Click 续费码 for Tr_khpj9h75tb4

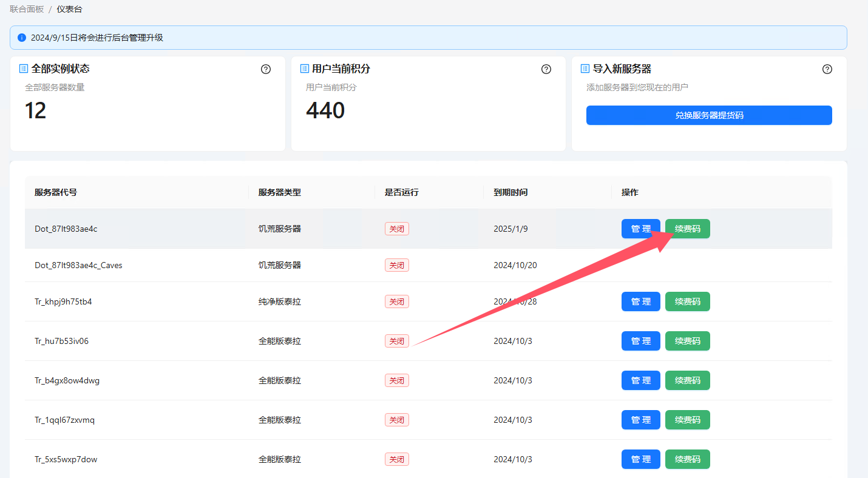(x=688, y=301)
